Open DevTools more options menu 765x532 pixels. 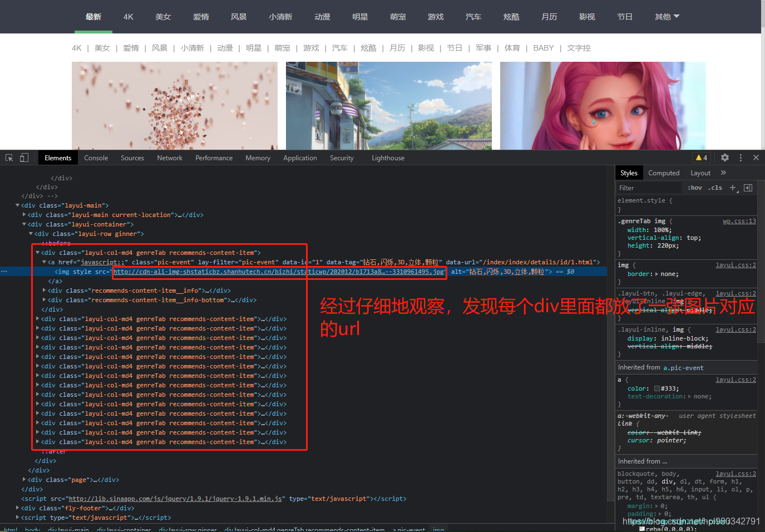[741, 158]
